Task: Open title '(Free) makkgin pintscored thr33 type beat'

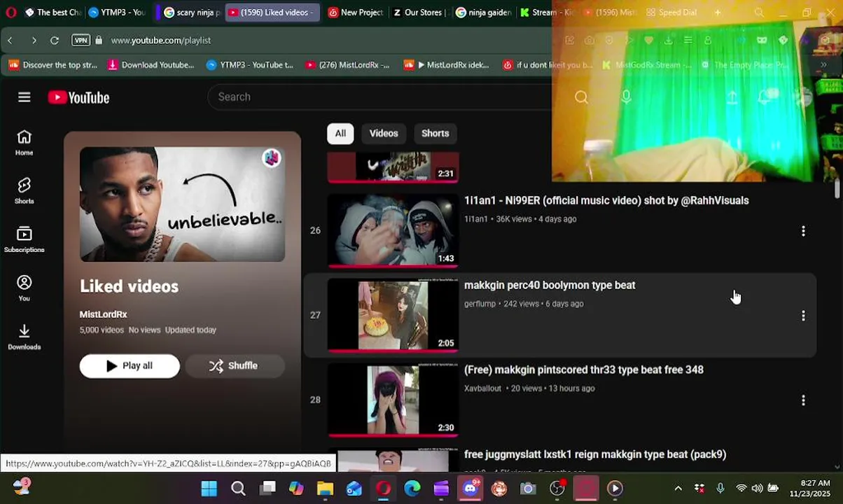Action: pos(584,370)
